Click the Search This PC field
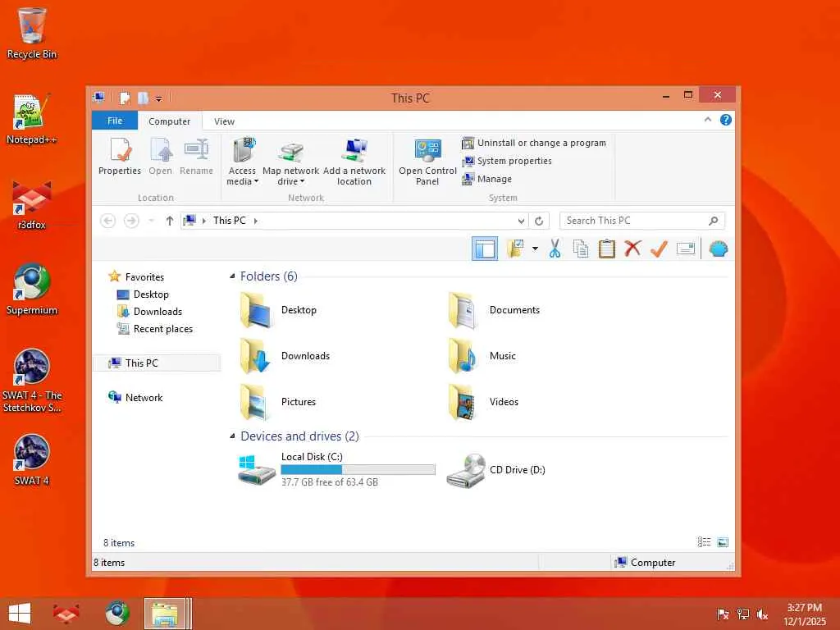Image resolution: width=840 pixels, height=630 pixels. (642, 221)
